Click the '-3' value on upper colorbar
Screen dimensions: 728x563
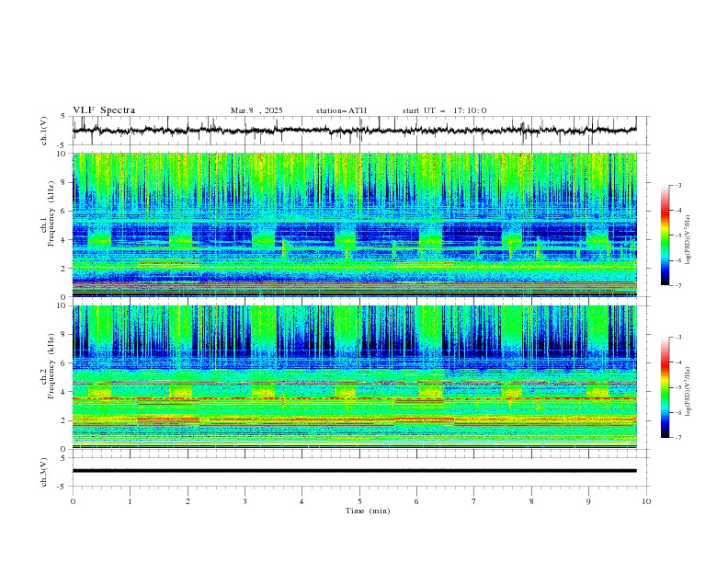click(x=678, y=185)
